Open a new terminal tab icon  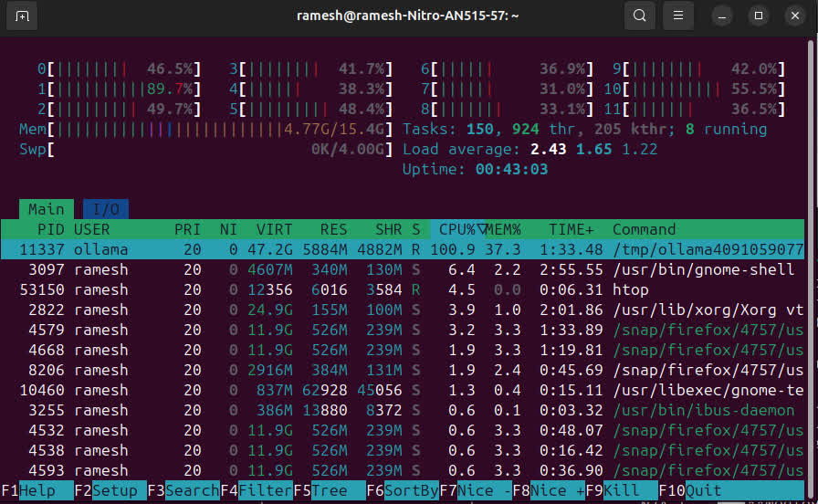(x=21, y=16)
